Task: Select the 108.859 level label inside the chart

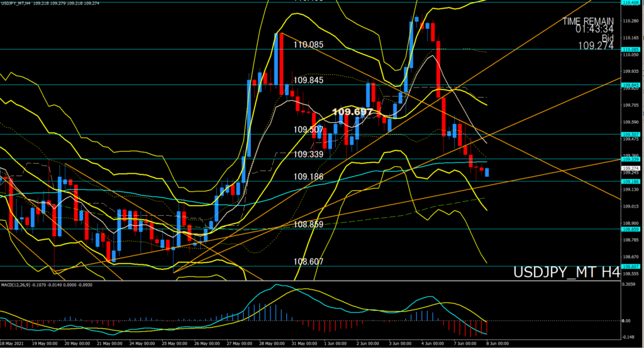Action: point(308,224)
